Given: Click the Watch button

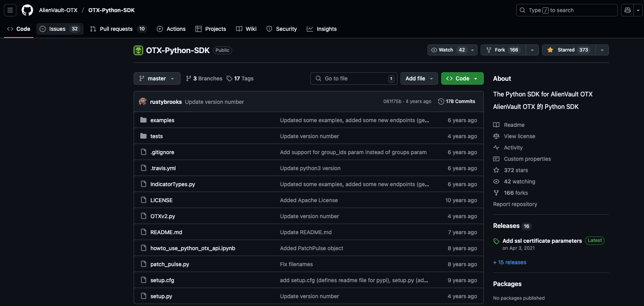Looking at the screenshot, I should click(448, 50).
